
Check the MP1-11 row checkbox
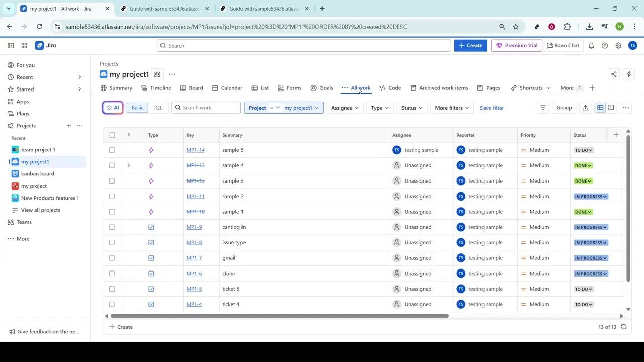[x=112, y=196]
